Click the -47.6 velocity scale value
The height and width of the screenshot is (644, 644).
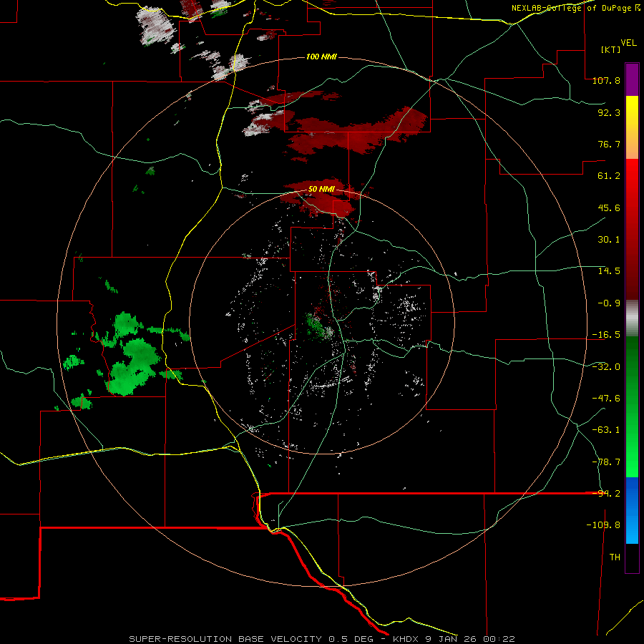[606, 399]
